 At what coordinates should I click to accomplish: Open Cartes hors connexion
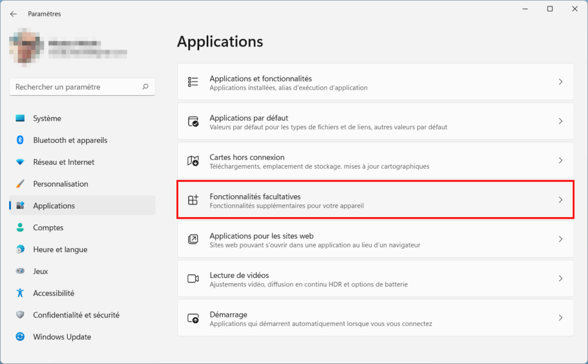(x=376, y=161)
